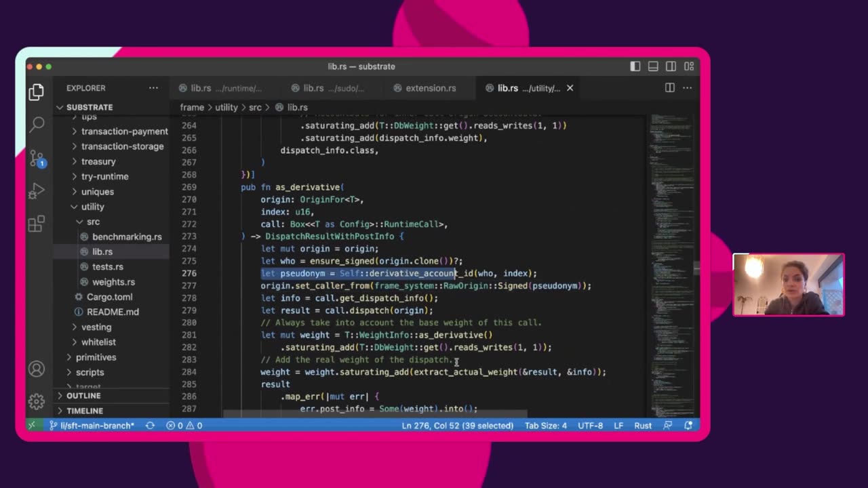Open errors and warnings count
The width and height of the screenshot is (868, 488).
point(184,426)
